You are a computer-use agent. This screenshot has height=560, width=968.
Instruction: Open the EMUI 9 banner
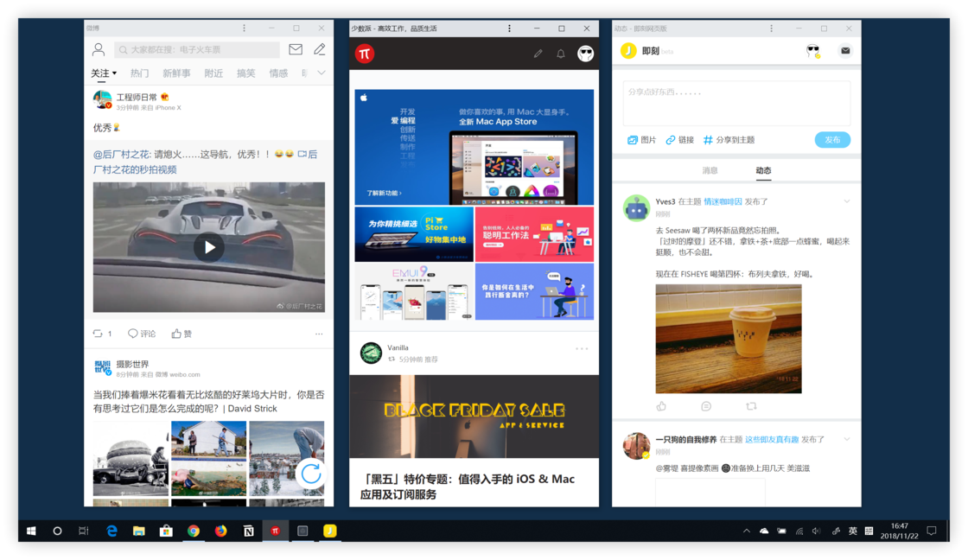(x=414, y=292)
